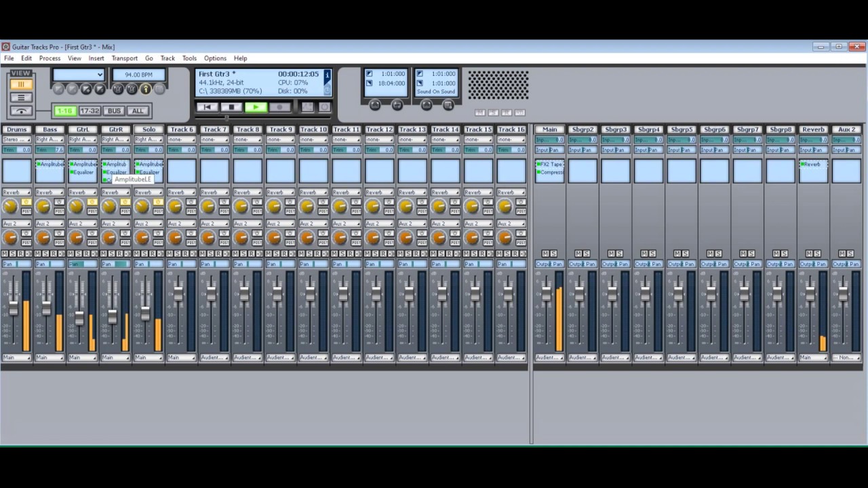Click the Main bus volume fader

click(x=547, y=293)
